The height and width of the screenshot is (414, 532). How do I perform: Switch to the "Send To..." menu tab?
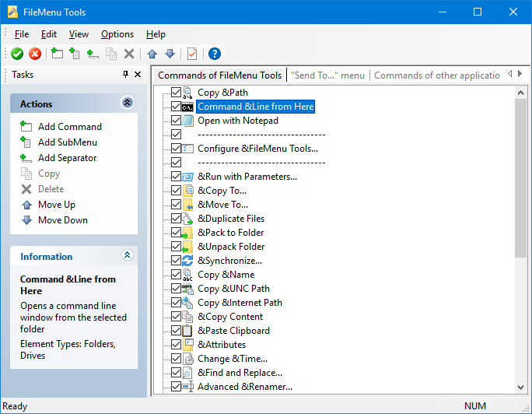(327, 75)
